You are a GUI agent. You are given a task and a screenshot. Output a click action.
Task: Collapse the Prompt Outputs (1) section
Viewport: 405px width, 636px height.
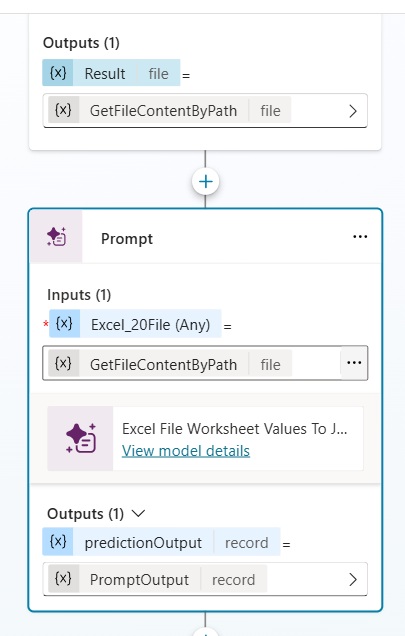138,514
